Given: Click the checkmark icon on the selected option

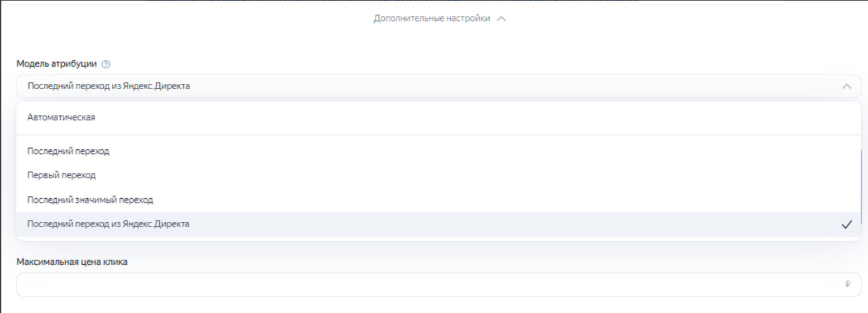Looking at the screenshot, I should tap(846, 225).
